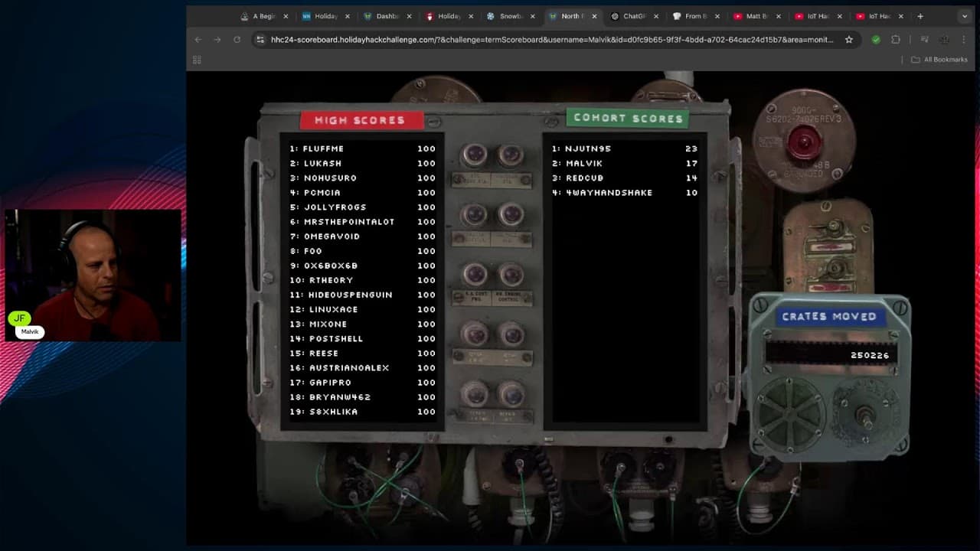Viewport: 980px width, 551px height.
Task: Select the Cohort Scores green label
Action: (628, 118)
